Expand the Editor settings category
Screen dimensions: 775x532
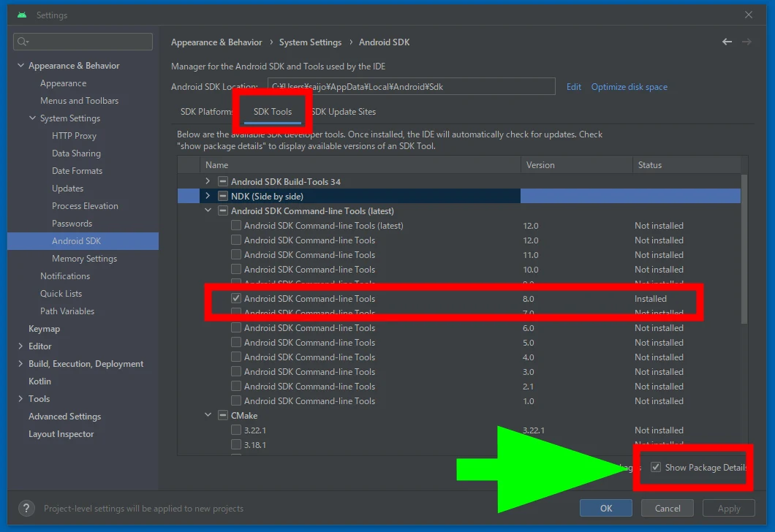point(20,346)
